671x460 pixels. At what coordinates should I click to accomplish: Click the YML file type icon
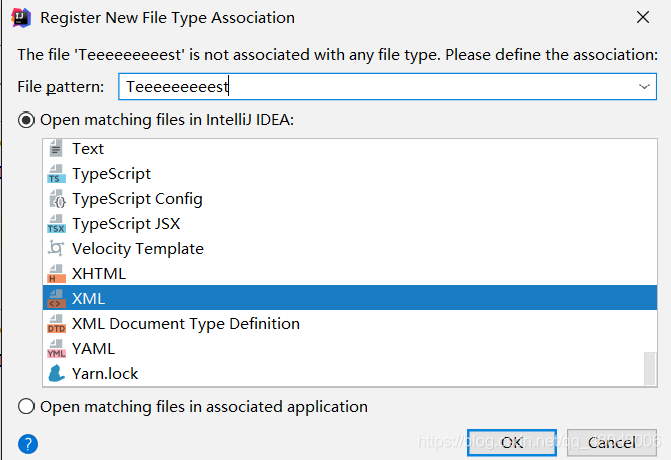pos(56,349)
